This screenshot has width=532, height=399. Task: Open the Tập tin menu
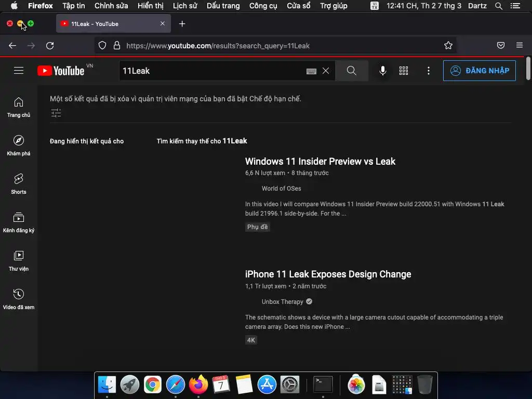click(74, 6)
